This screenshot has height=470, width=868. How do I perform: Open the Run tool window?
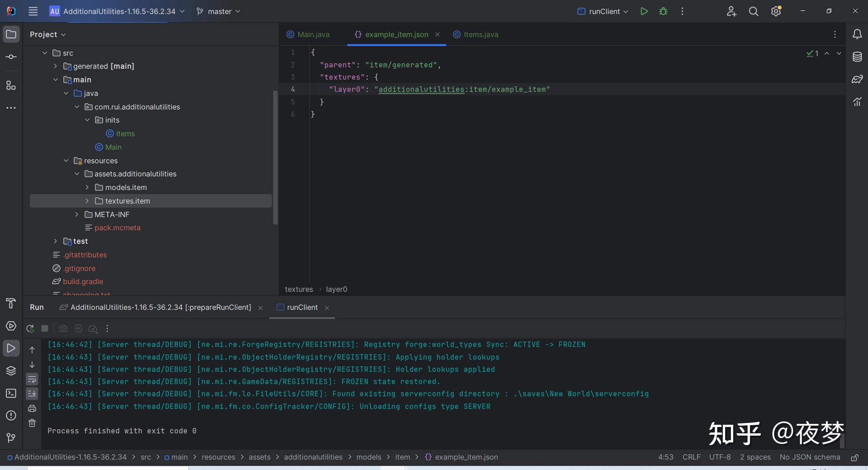tap(11, 348)
